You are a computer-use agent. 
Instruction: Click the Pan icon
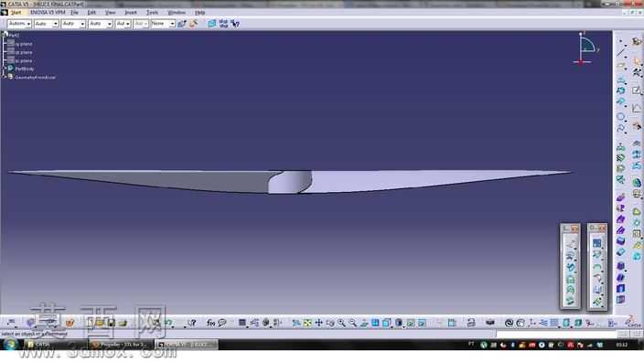(x=318, y=323)
